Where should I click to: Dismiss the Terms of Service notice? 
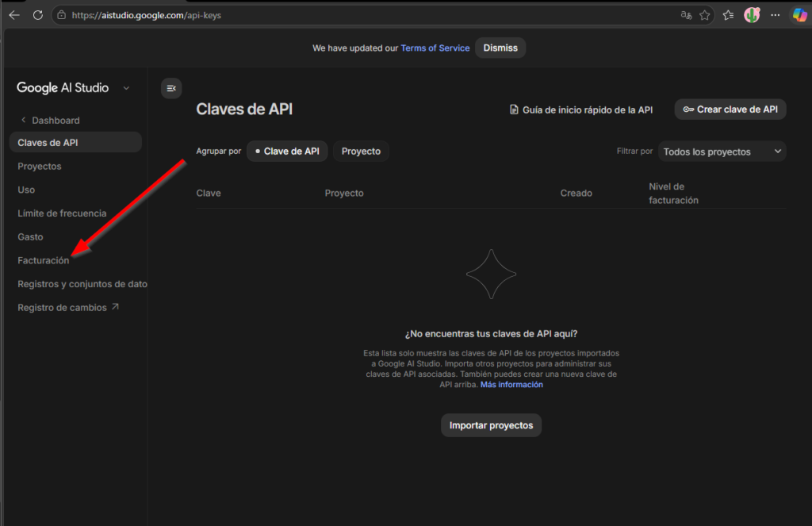tap(500, 48)
